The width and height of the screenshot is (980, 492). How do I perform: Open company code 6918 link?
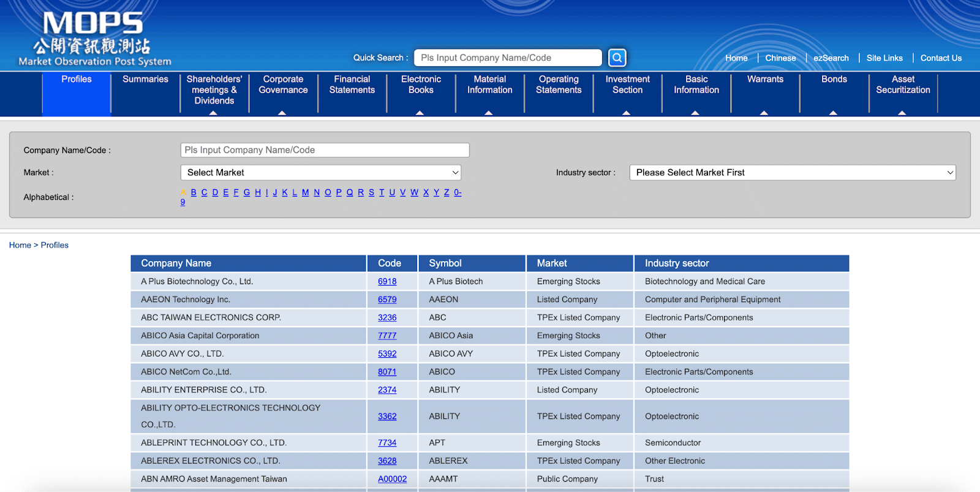point(387,282)
